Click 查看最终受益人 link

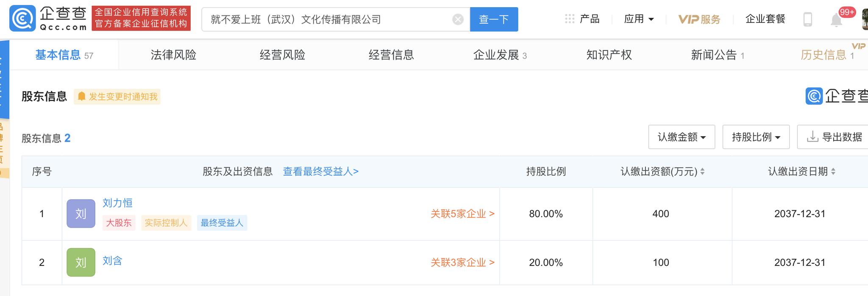(x=320, y=171)
